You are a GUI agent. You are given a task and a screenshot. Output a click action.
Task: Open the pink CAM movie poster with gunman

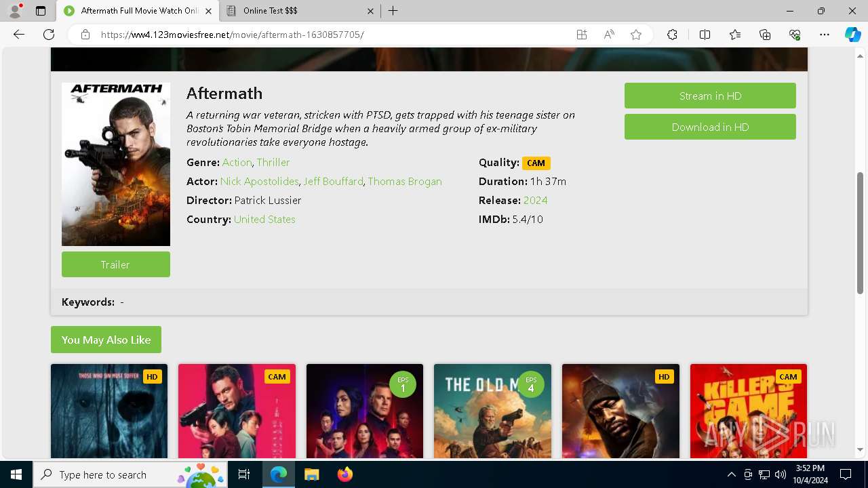click(237, 411)
